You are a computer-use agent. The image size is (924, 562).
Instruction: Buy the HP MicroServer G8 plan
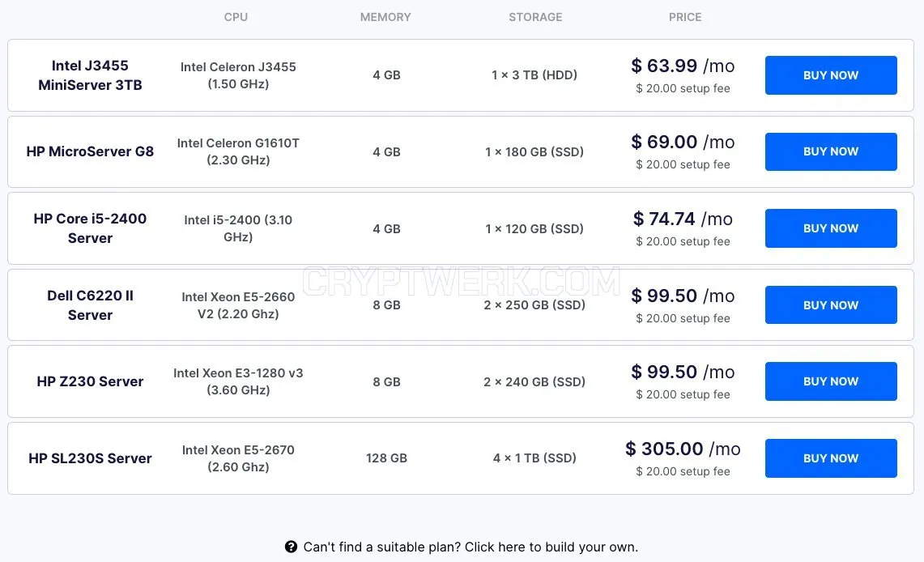point(831,151)
